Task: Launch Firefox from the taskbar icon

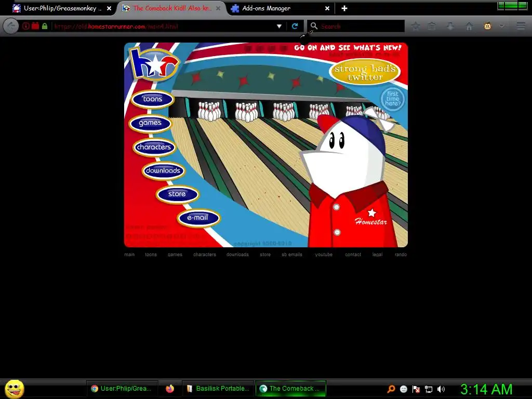Action: [x=170, y=389]
